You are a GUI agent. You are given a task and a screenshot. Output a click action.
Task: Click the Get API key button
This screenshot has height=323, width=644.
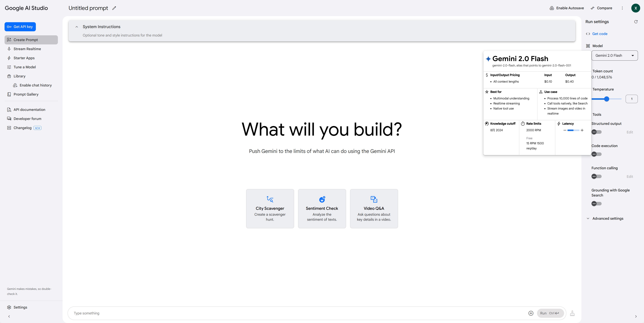(20, 27)
